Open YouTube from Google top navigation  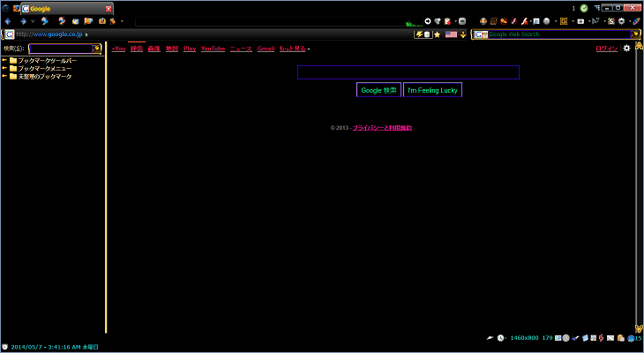pyautogui.click(x=213, y=49)
